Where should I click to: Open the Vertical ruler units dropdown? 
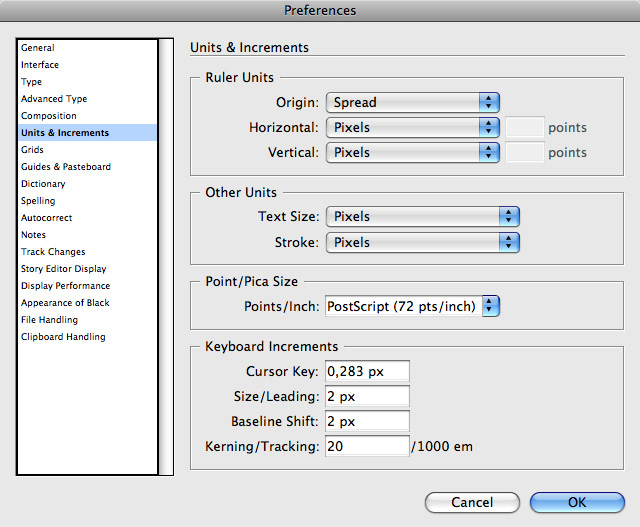[413, 152]
